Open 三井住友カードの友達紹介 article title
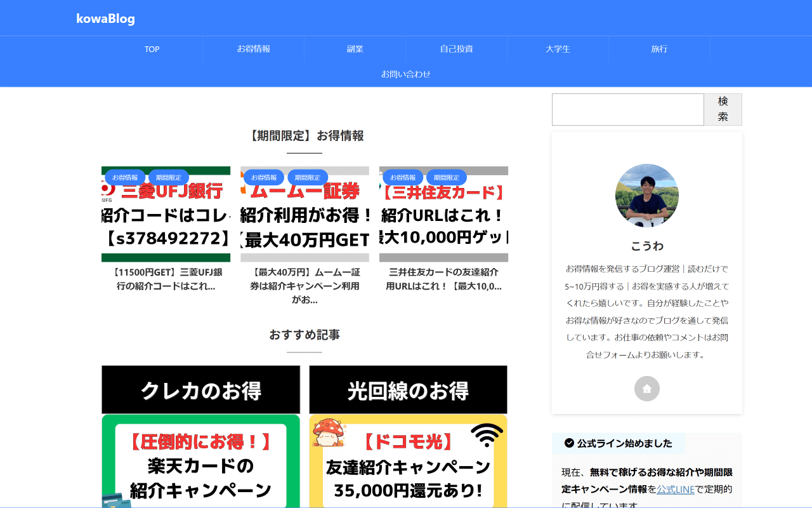The width and height of the screenshot is (812, 508). pyautogui.click(x=443, y=279)
